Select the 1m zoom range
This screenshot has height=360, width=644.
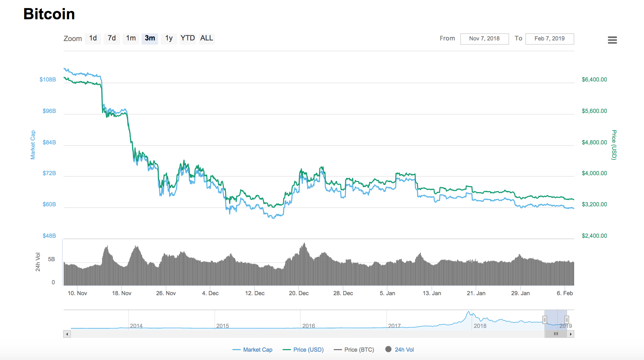tap(131, 39)
